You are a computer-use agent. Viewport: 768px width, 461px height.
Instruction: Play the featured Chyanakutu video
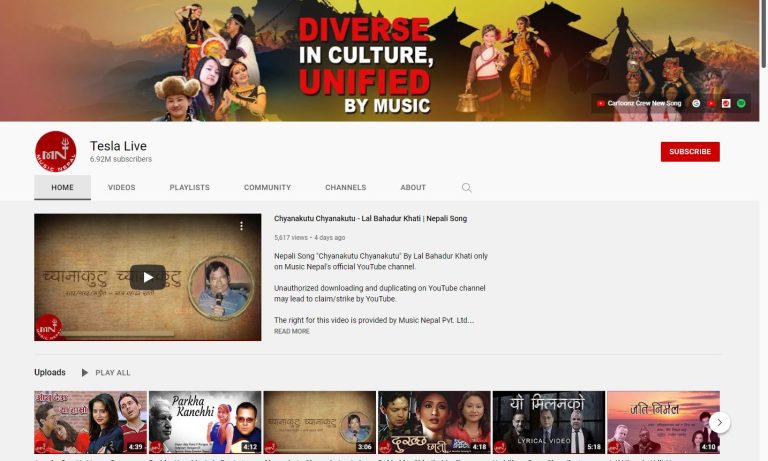tap(147, 277)
